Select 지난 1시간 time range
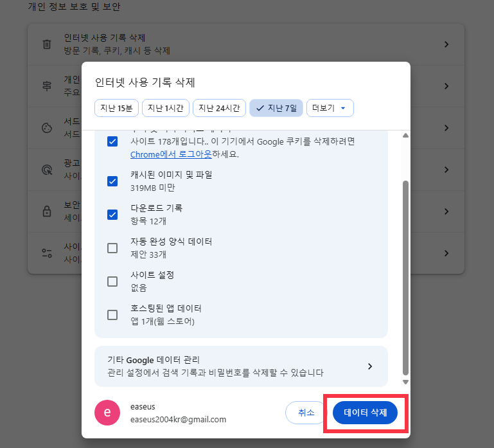 coord(166,108)
